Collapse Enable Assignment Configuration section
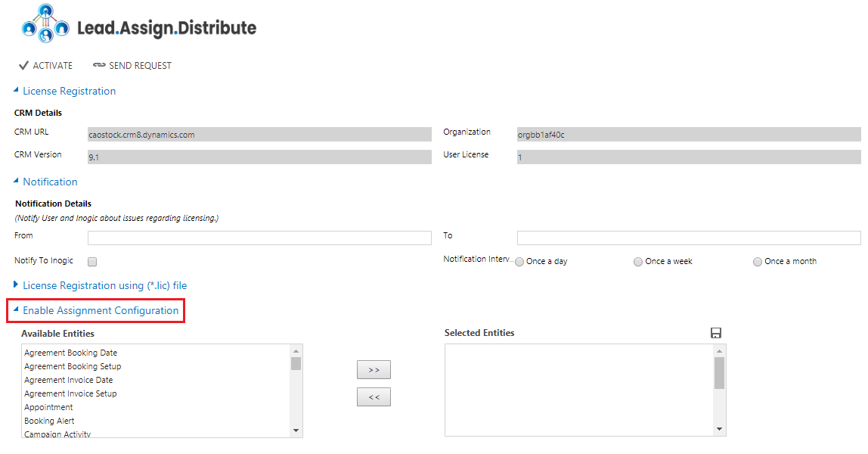868x454 pixels. pos(17,311)
